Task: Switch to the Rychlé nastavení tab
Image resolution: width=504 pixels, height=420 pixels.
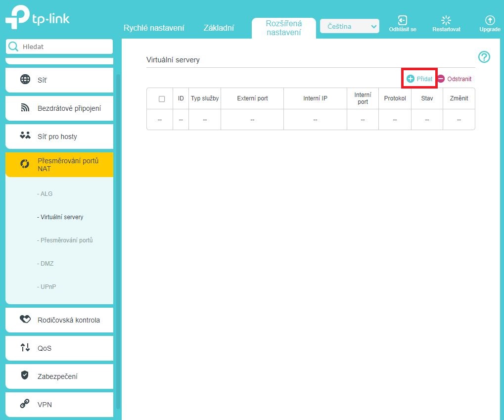Action: tap(154, 28)
